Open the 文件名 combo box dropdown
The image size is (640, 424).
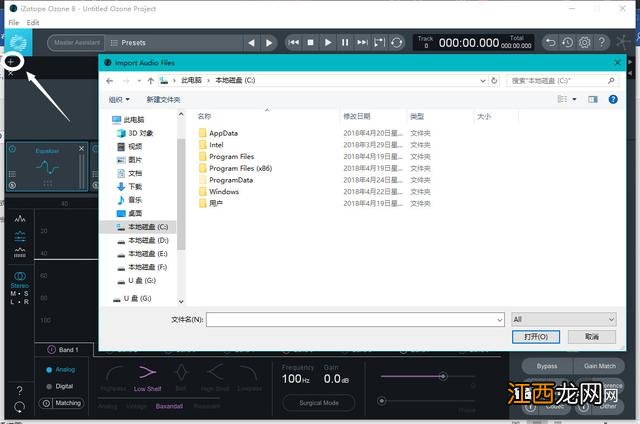coord(500,320)
